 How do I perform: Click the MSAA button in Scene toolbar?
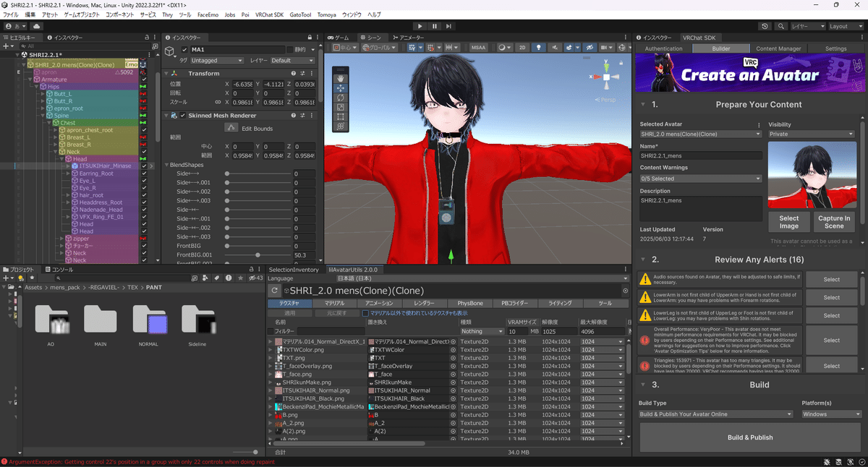click(477, 47)
